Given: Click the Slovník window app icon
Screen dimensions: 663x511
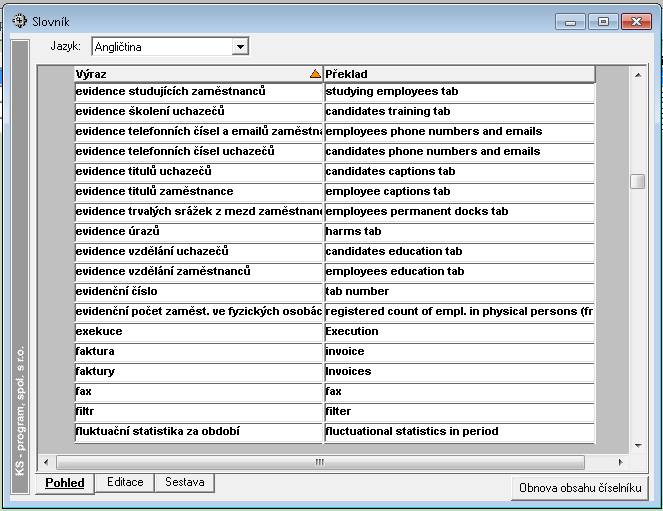Looking at the screenshot, I should (x=19, y=21).
